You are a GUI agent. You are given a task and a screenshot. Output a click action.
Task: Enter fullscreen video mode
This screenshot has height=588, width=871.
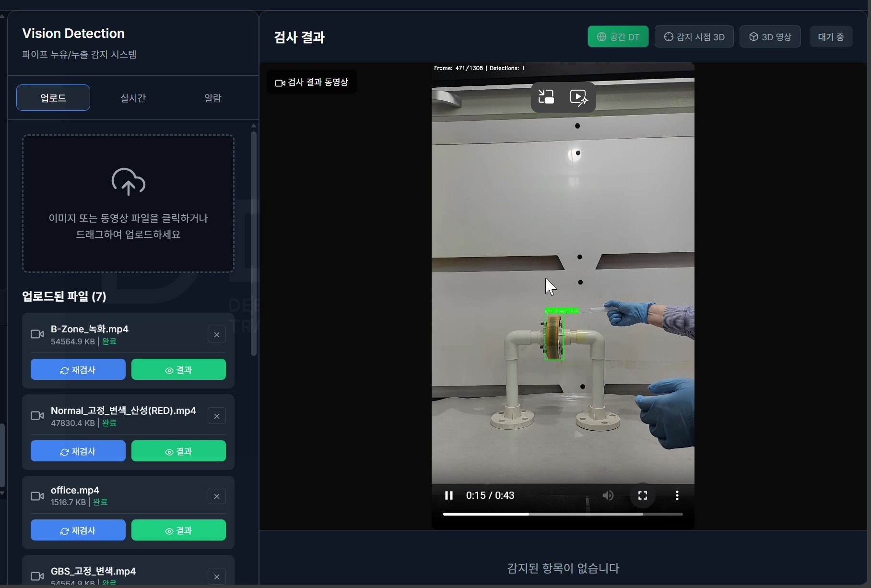[642, 495]
